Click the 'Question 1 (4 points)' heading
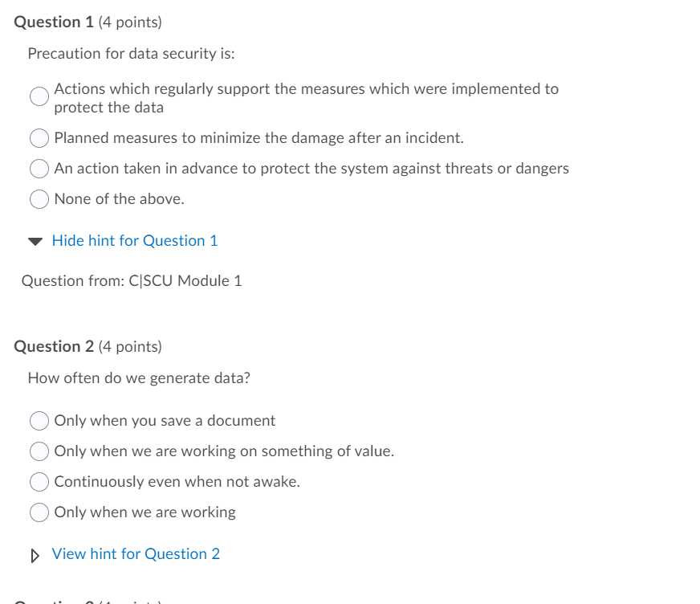Screen dimensions: 700x604 point(88,22)
